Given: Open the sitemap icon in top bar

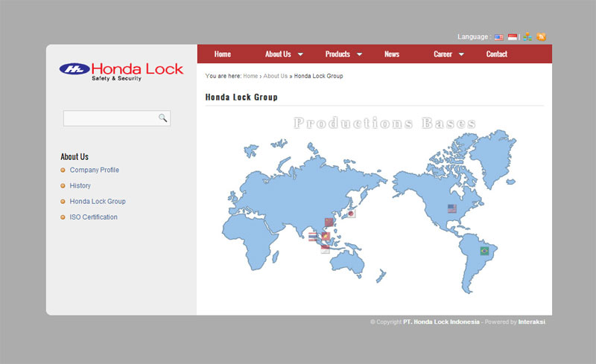Looking at the screenshot, I should 527,37.
